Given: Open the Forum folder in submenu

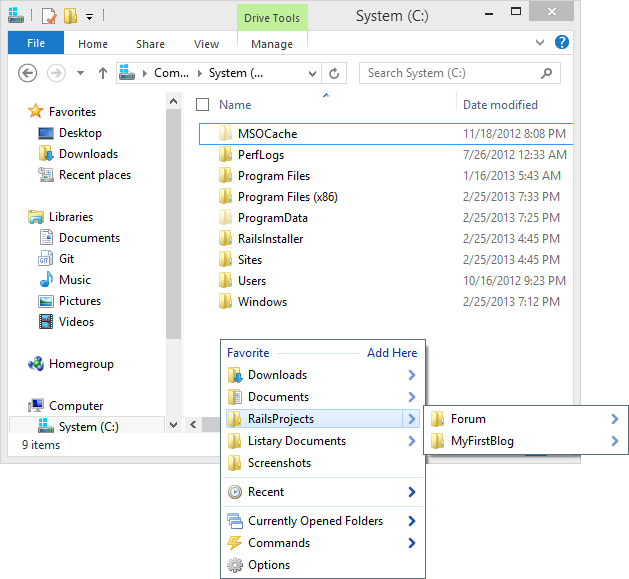Looking at the screenshot, I should point(526,419).
